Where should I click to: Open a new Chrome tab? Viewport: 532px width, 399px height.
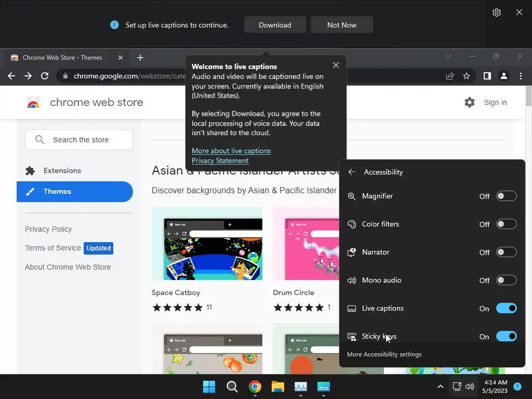[x=140, y=58]
